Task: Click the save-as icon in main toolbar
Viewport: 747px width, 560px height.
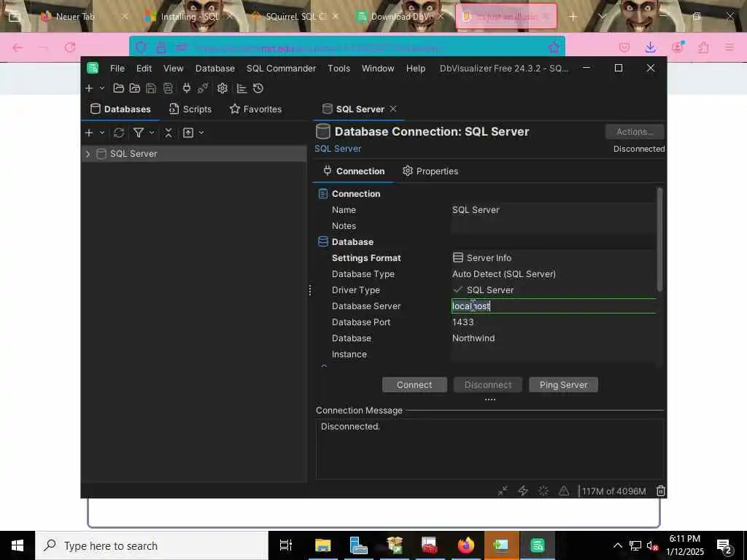Action: (168, 88)
